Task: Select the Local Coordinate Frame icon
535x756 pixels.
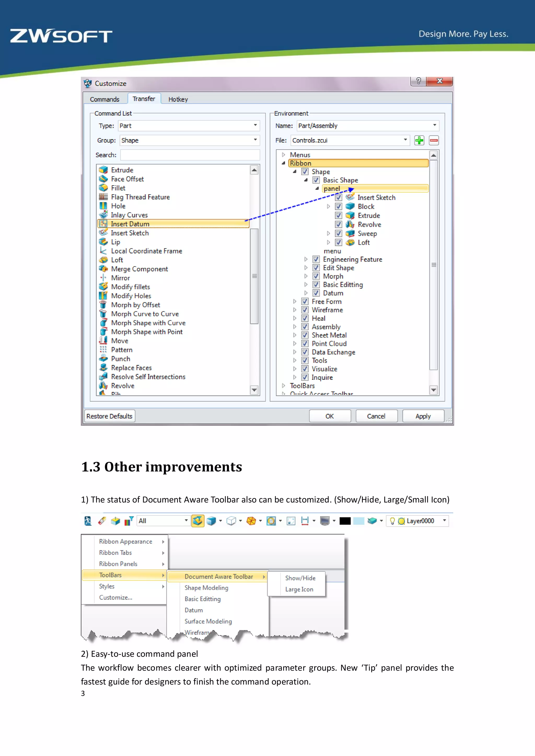Action: click(x=103, y=251)
